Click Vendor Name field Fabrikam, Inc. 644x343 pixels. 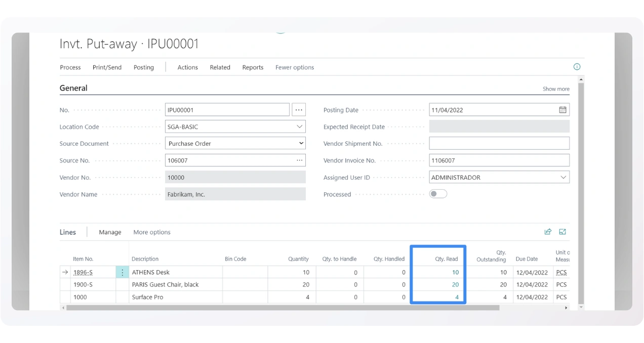click(x=235, y=194)
